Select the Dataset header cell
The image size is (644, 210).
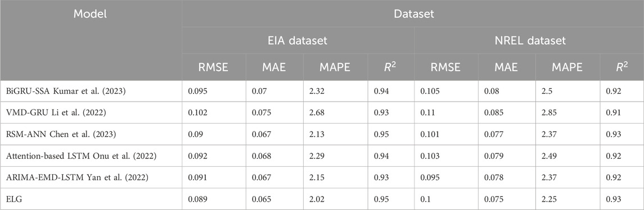click(413, 14)
